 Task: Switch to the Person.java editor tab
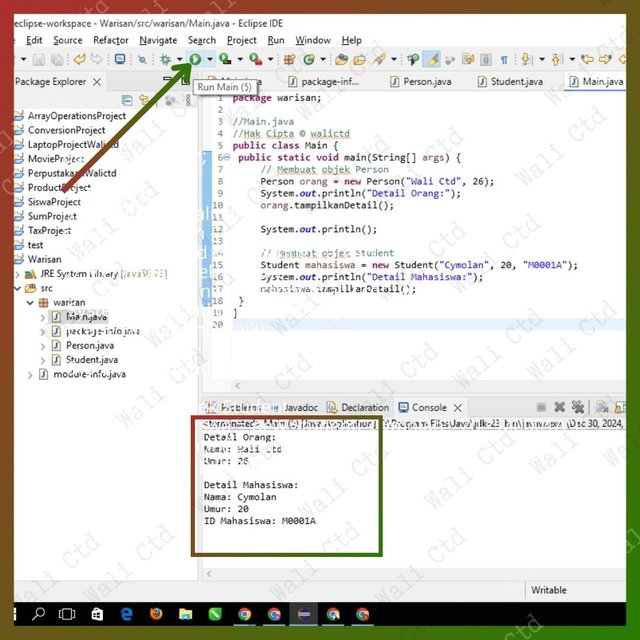pyautogui.click(x=421, y=82)
